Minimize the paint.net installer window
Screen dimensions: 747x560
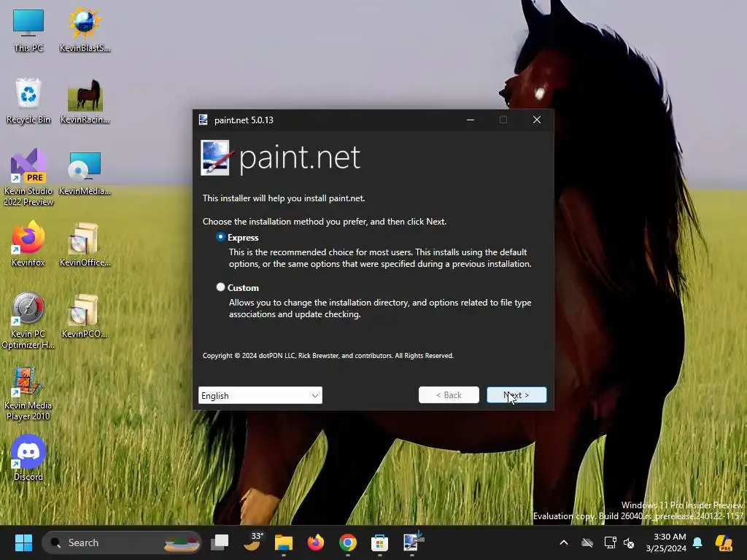471,120
